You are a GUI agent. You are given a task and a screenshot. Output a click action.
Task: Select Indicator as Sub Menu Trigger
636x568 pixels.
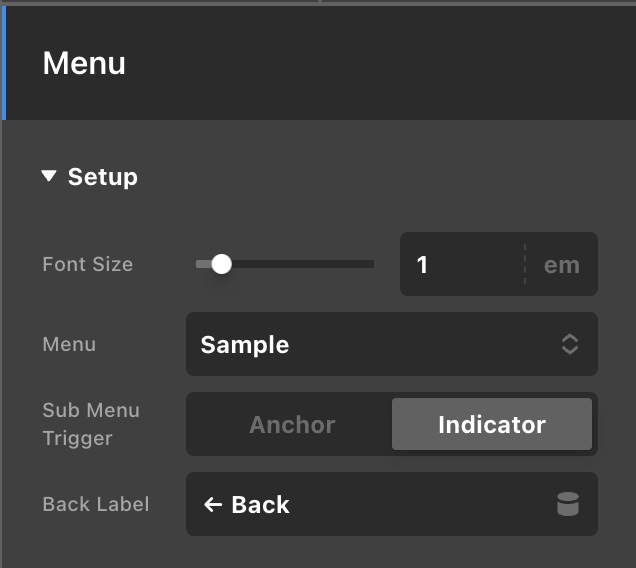click(x=492, y=424)
